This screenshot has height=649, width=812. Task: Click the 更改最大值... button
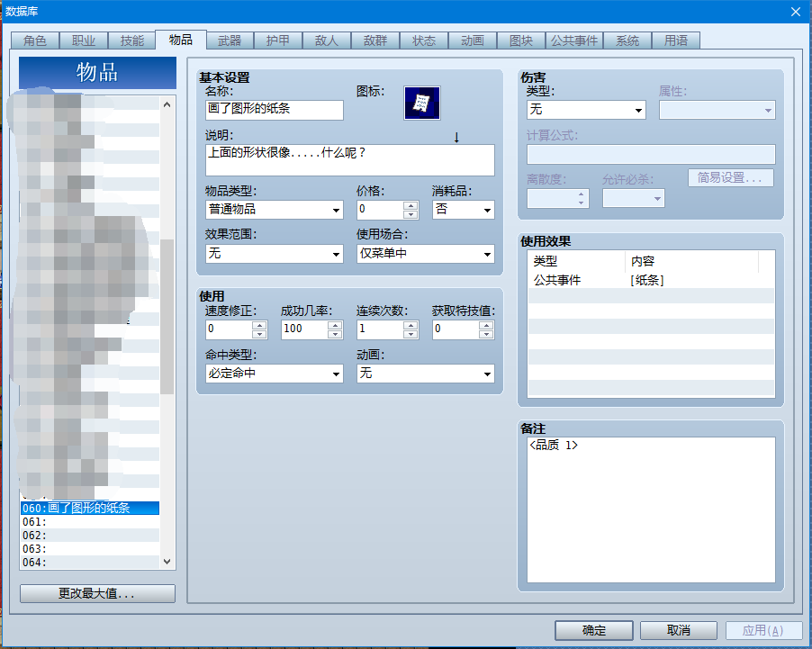click(97, 593)
